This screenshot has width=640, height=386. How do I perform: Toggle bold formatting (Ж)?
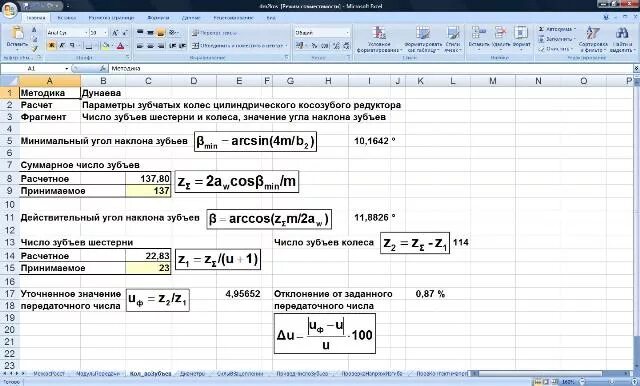[52, 46]
